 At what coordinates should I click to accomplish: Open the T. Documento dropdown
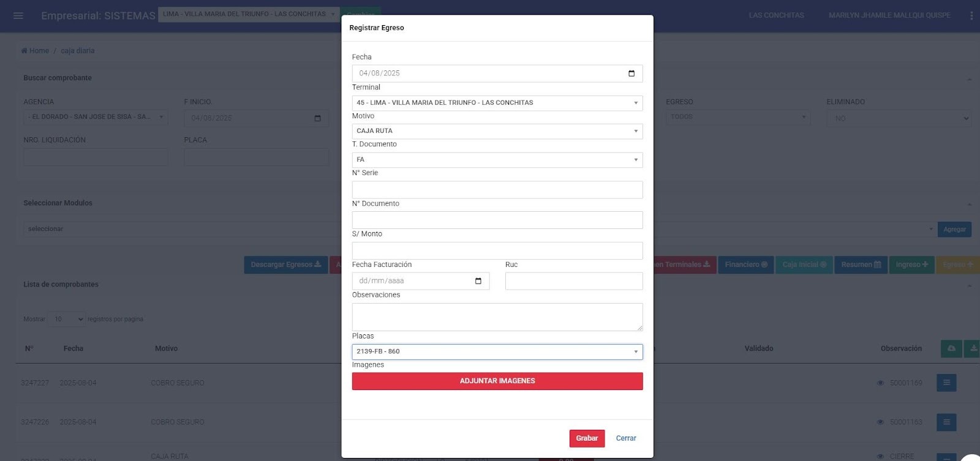(x=497, y=160)
